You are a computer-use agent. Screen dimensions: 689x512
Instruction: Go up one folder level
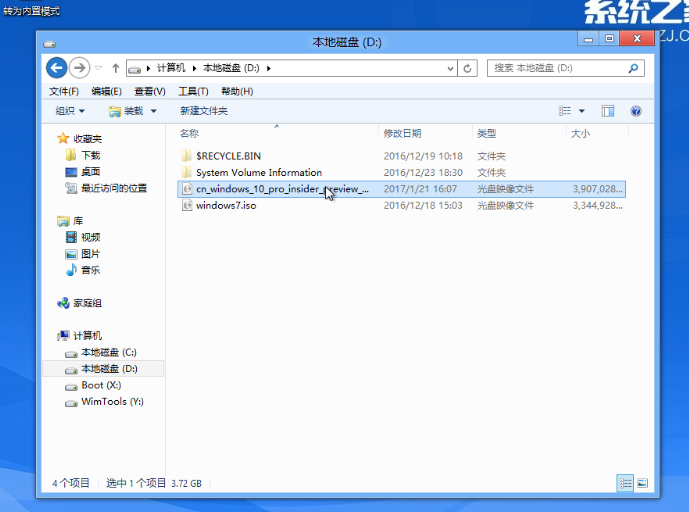pyautogui.click(x=116, y=69)
